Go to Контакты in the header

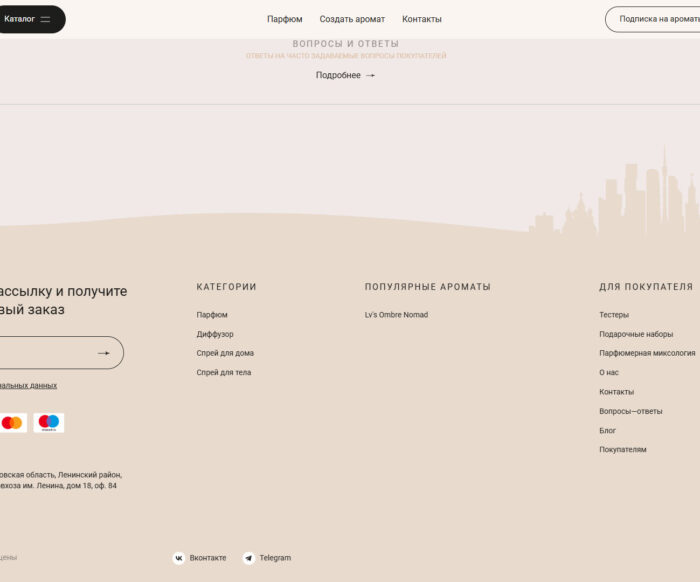(x=421, y=19)
